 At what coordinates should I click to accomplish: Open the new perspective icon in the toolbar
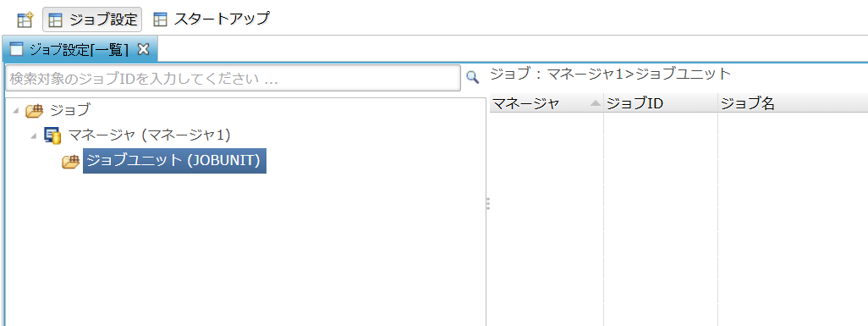pyautogui.click(x=25, y=20)
